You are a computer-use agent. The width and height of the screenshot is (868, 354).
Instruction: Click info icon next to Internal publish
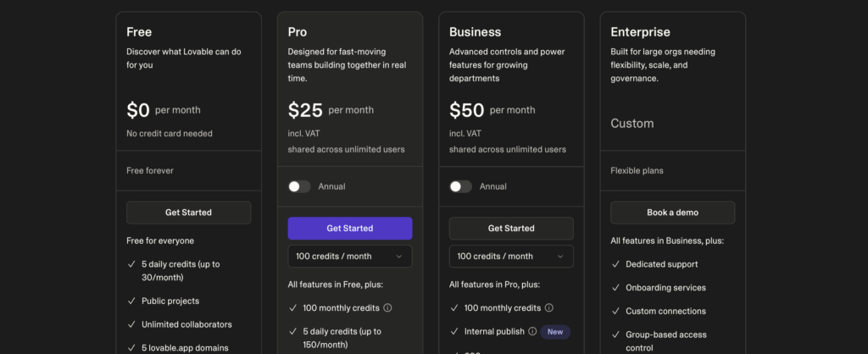(x=532, y=332)
